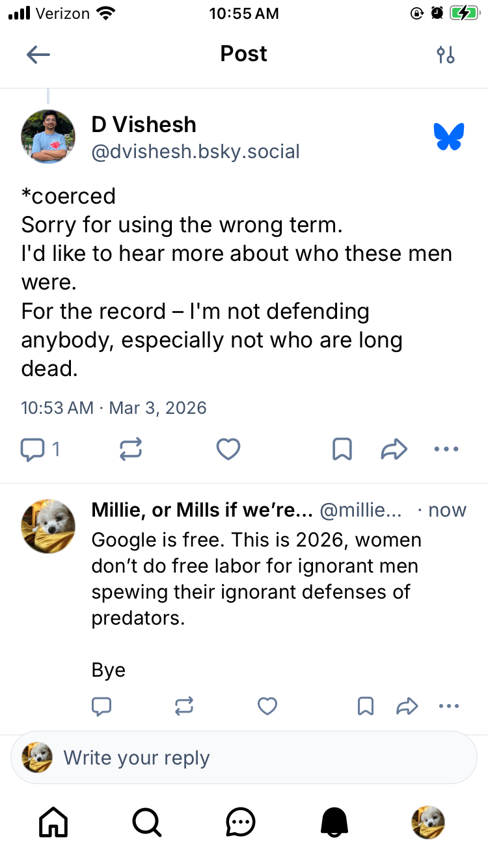This screenshot has width=488, height=868.
Task: Open the Chat messages tab
Action: [241, 822]
